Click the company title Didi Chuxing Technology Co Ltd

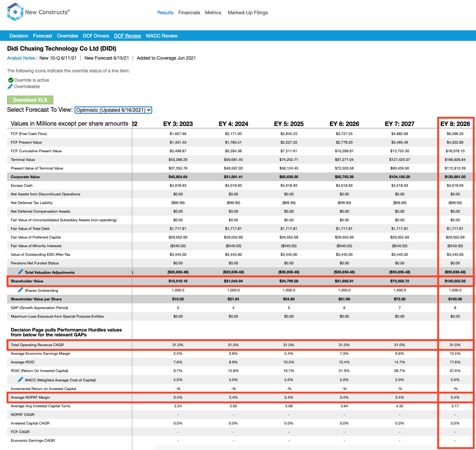[x=61, y=49]
